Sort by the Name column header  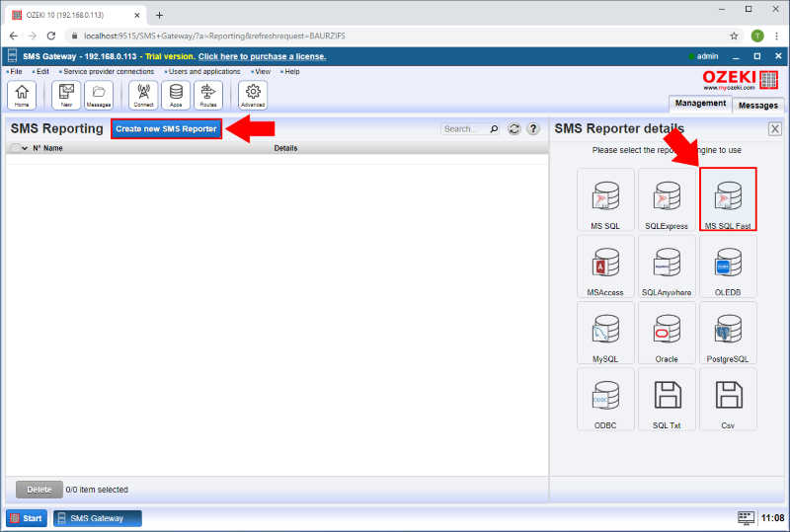coord(53,148)
